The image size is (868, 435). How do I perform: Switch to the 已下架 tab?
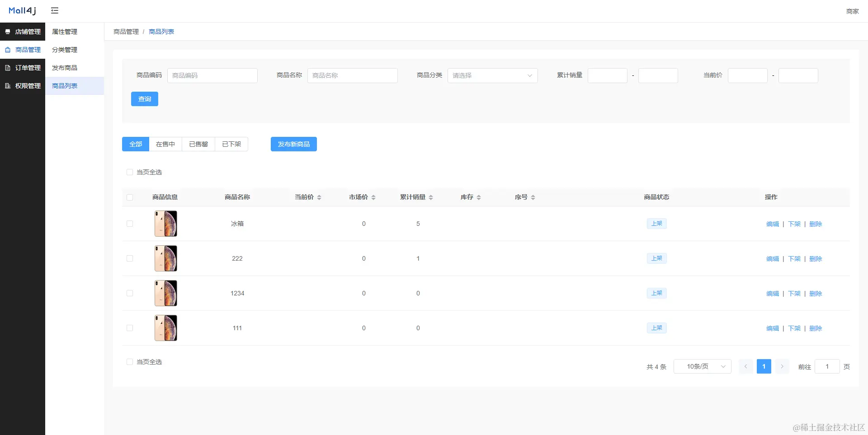point(231,144)
